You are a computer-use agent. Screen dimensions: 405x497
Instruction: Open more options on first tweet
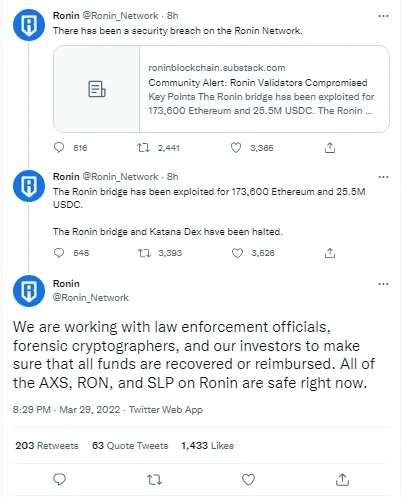383,16
